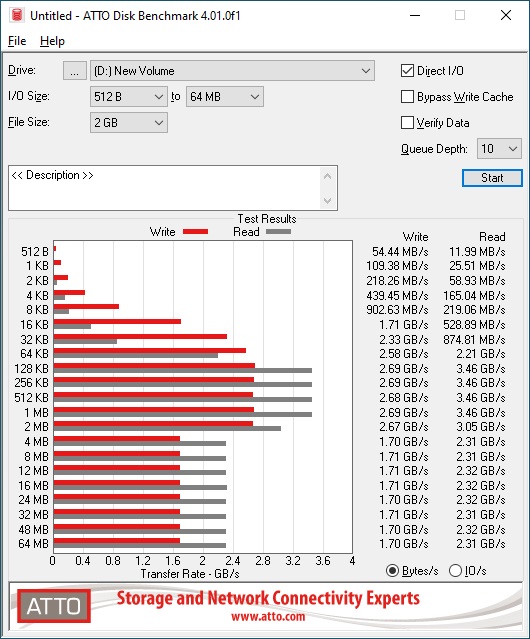Close the ATTO Disk Benchmark window

pyautogui.click(x=506, y=15)
